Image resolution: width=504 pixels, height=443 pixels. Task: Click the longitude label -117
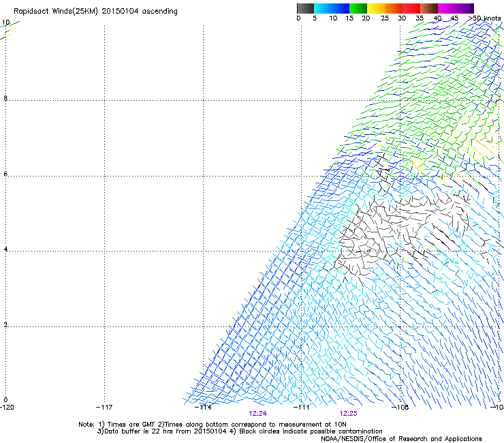(x=104, y=408)
